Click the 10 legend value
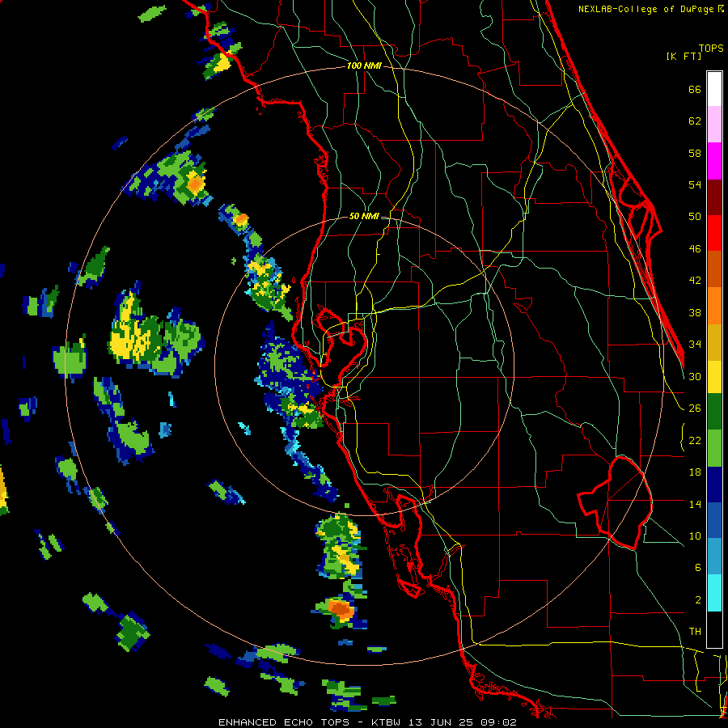The image size is (728, 728). pos(695,536)
